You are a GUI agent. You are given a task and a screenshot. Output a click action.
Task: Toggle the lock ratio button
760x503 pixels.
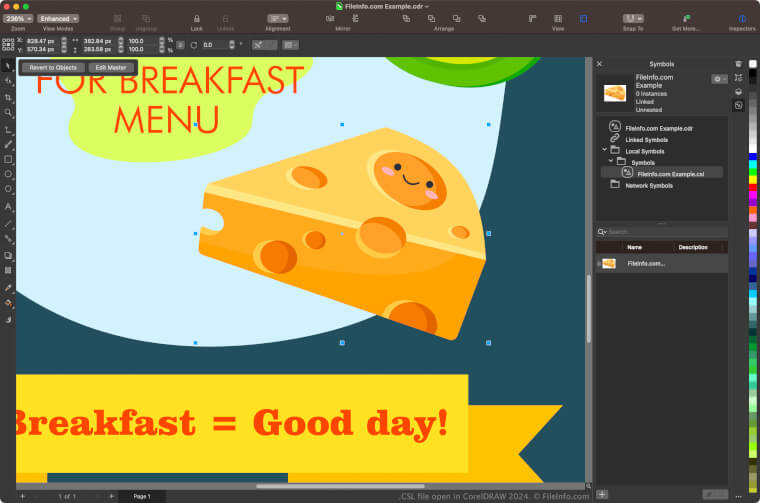(x=179, y=45)
